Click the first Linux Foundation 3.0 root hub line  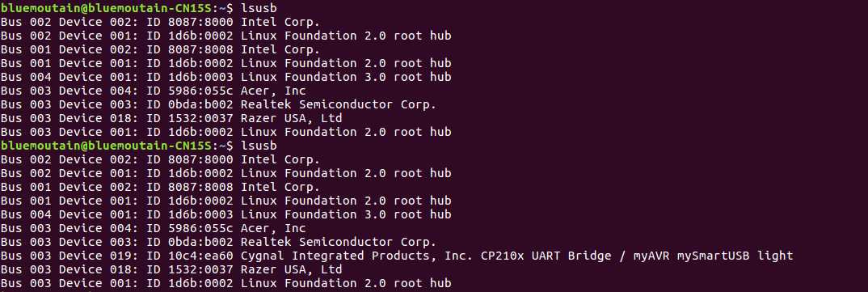(225, 77)
